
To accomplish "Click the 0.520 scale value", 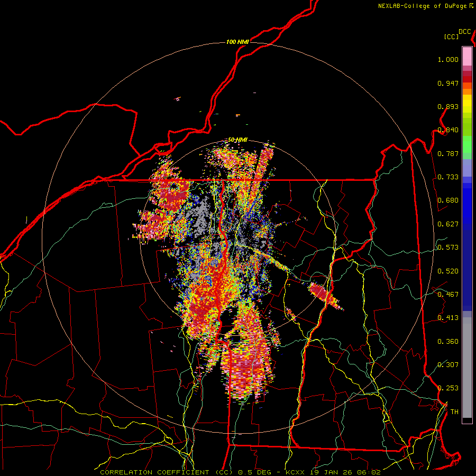I will pos(448,271).
